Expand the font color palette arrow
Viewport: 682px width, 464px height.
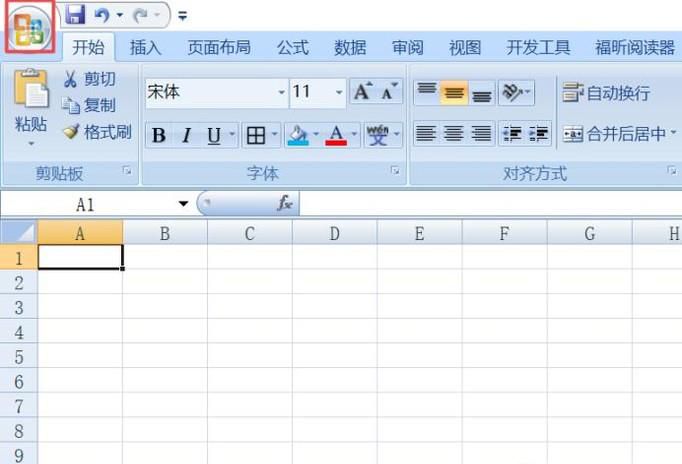click(354, 134)
